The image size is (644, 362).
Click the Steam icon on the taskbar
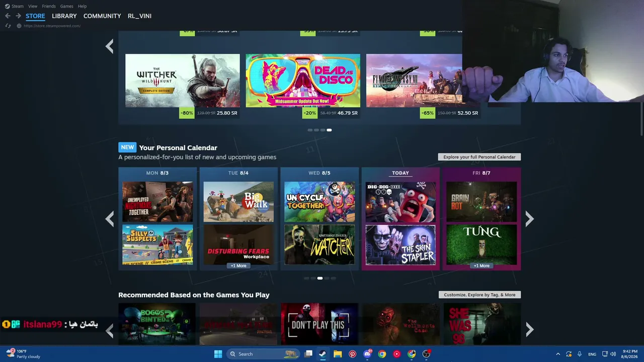pos(323,354)
